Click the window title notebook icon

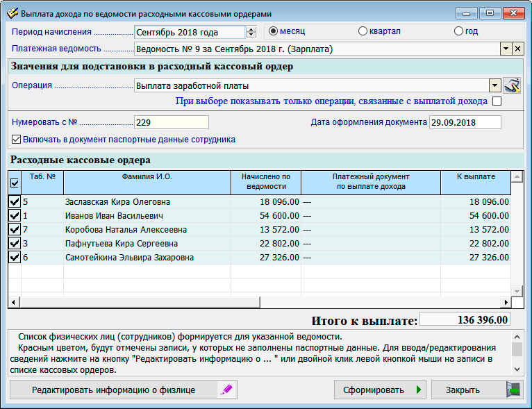(x=13, y=14)
